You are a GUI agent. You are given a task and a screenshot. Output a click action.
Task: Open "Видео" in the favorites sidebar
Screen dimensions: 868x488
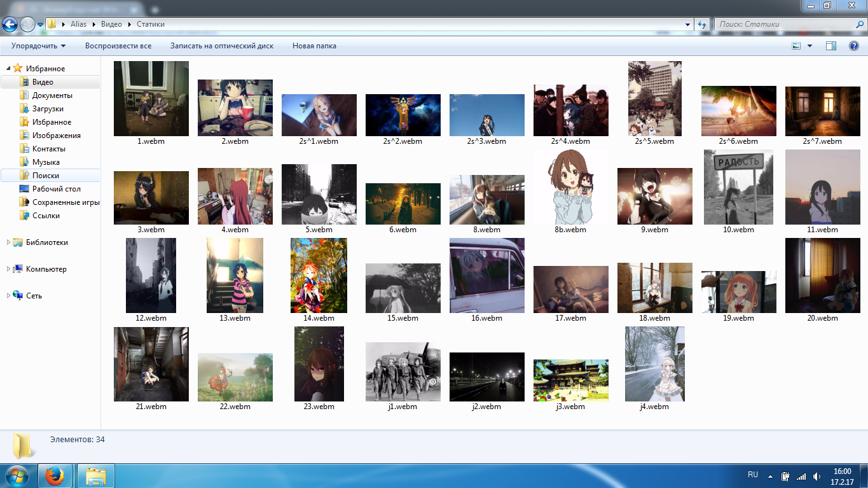point(50,82)
